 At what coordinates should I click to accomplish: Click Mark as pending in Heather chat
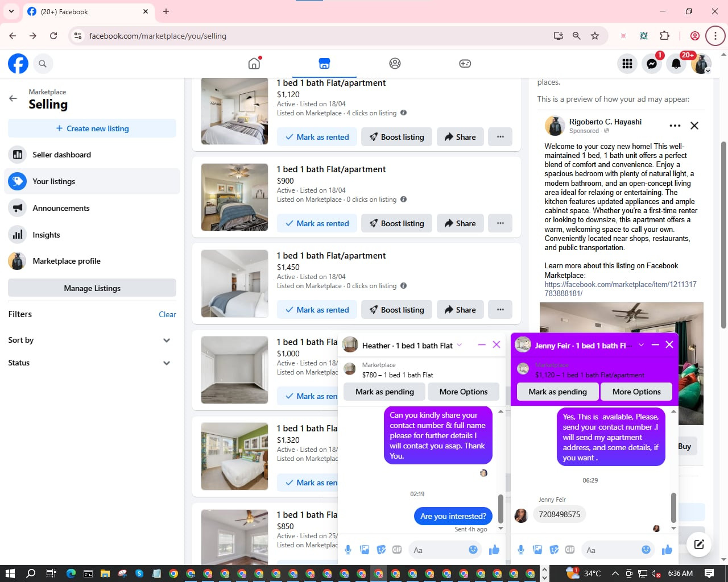pos(384,392)
